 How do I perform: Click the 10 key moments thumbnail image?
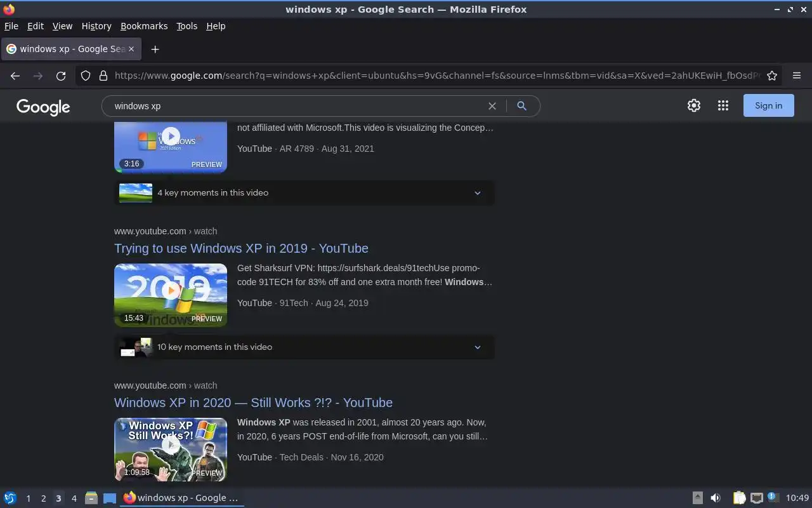(x=136, y=347)
